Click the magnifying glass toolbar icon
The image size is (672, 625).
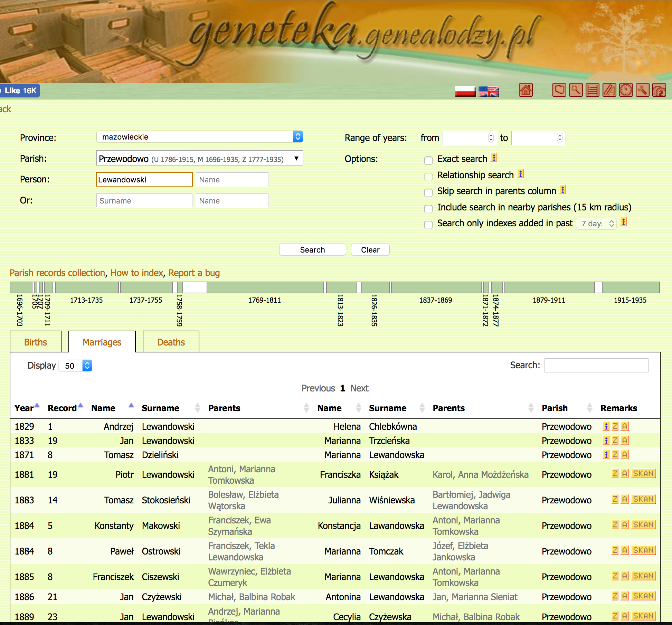[576, 90]
